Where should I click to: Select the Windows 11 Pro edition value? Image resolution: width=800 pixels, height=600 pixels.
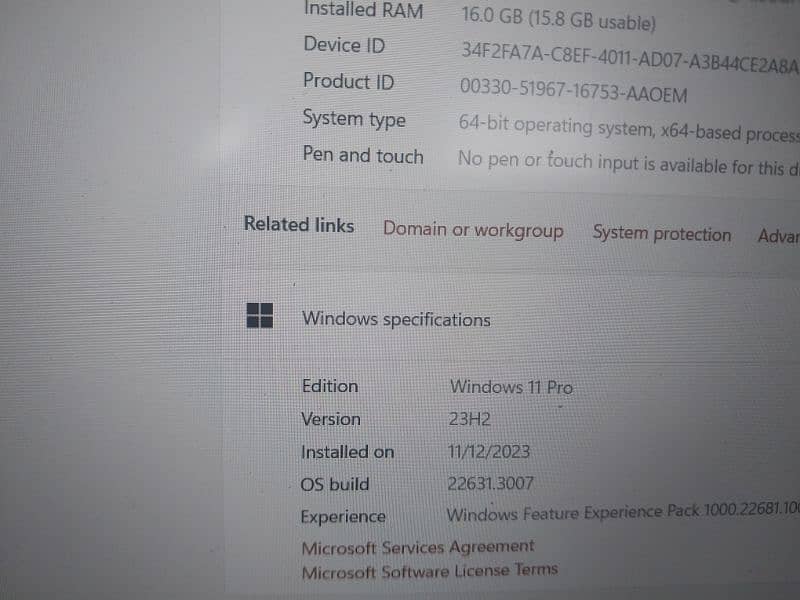coord(511,387)
